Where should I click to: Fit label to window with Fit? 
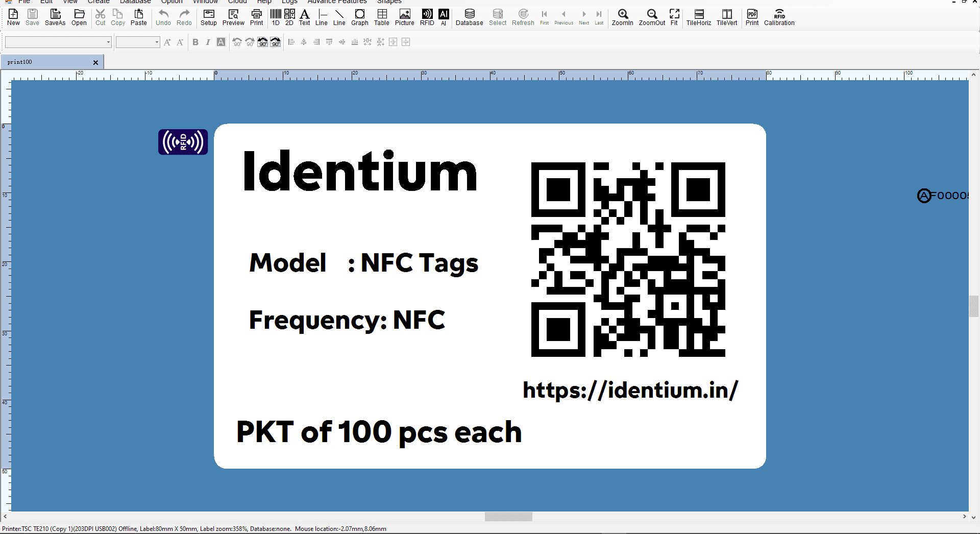(x=674, y=17)
